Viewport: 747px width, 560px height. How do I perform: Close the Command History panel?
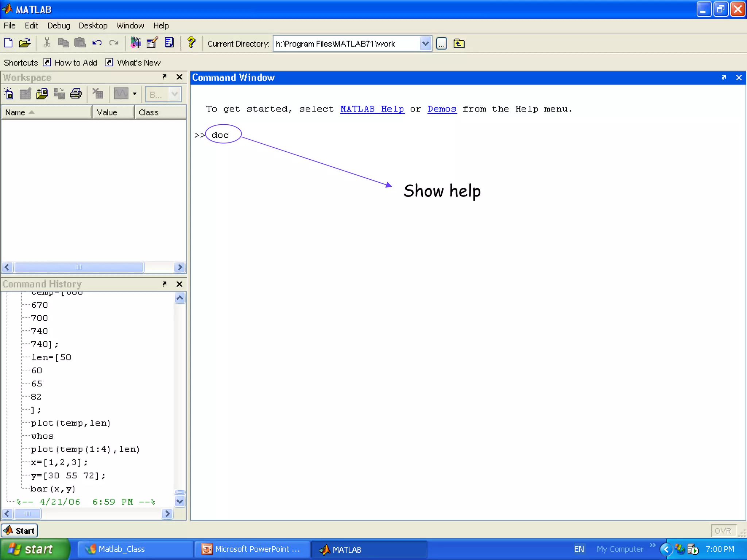179,284
